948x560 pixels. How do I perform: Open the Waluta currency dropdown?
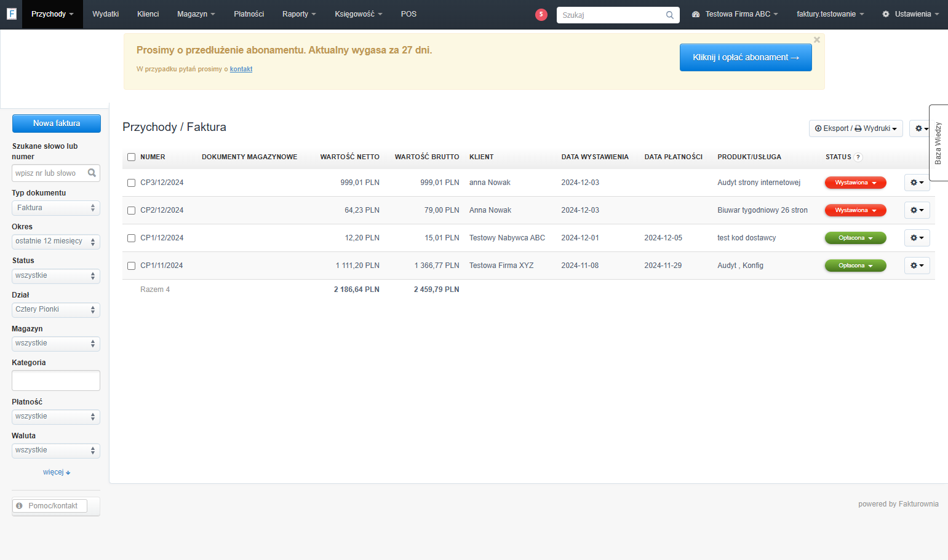56,451
